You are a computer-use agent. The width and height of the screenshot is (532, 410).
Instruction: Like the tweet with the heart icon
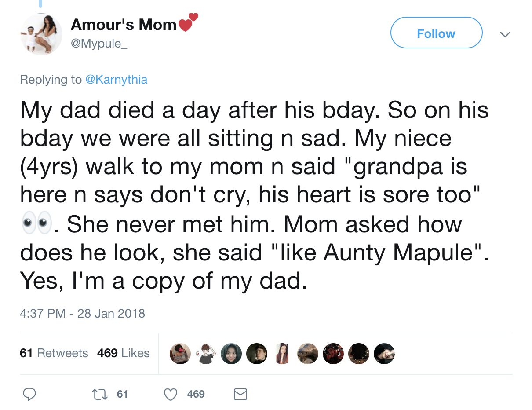(x=171, y=394)
